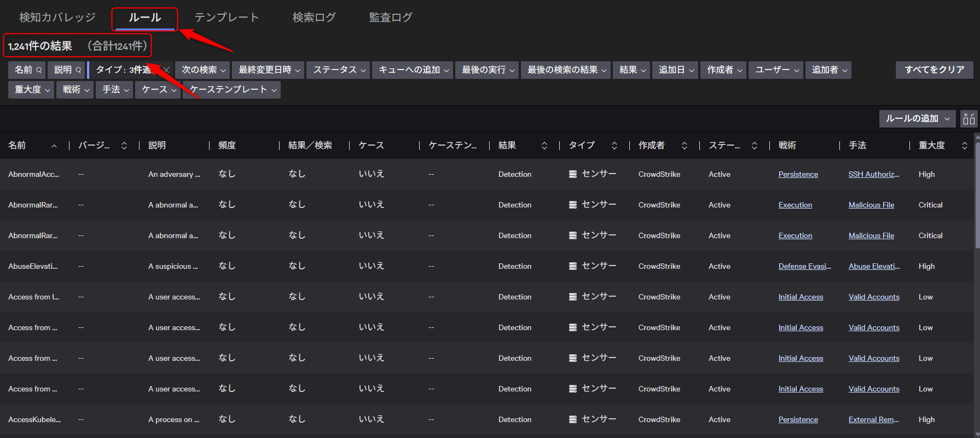The image size is (980, 438).
Task: Sort by ステータス column arrows
Action: tap(755, 146)
